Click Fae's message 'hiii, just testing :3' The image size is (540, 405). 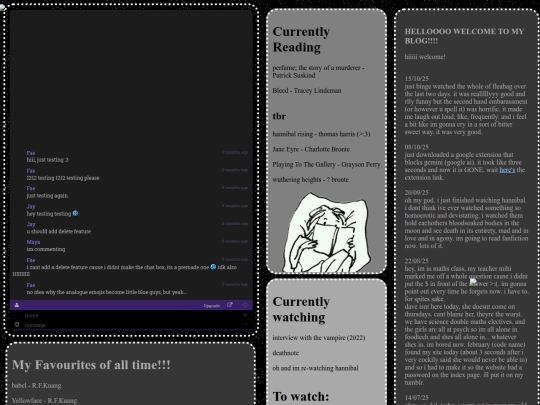tap(48, 160)
